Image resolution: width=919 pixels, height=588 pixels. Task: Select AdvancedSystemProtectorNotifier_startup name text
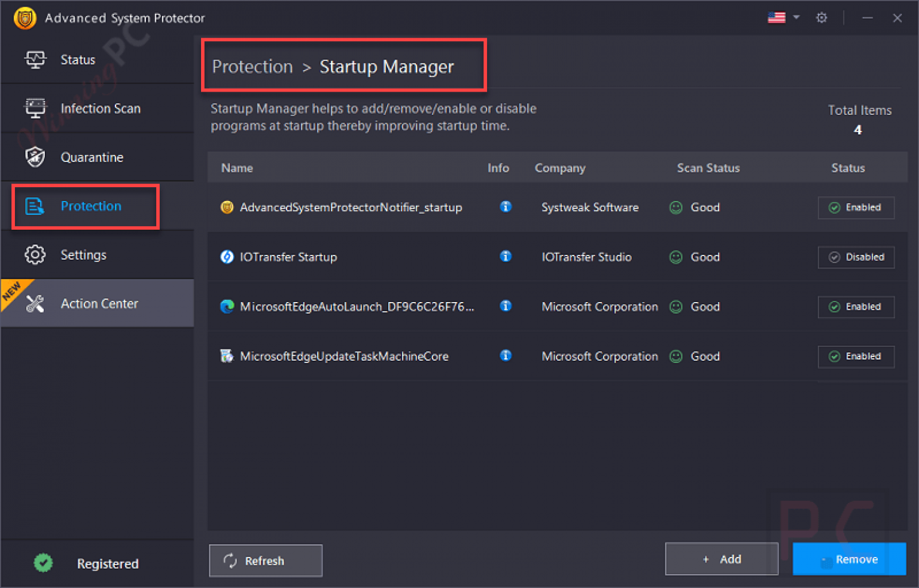351,208
